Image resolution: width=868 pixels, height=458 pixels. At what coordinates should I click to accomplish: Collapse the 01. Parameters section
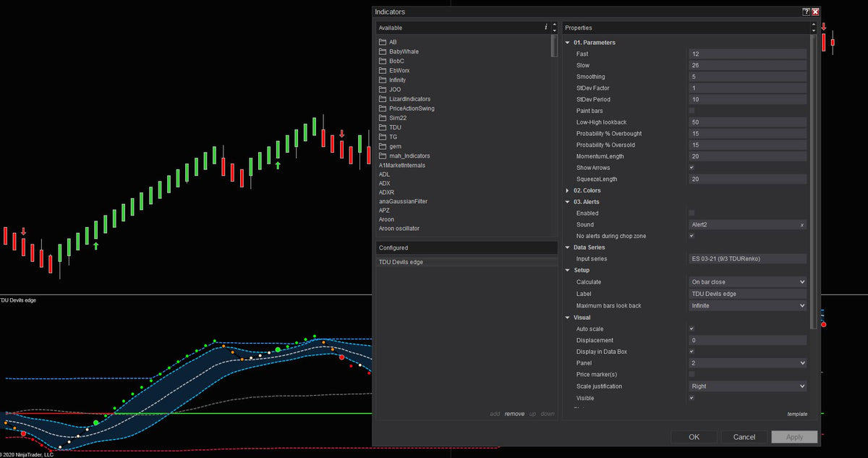567,42
